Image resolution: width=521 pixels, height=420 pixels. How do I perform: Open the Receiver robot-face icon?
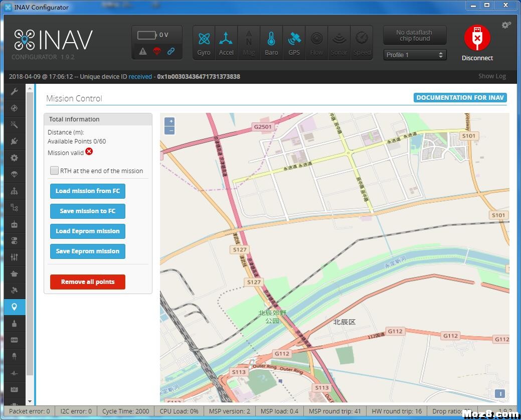tap(14, 224)
